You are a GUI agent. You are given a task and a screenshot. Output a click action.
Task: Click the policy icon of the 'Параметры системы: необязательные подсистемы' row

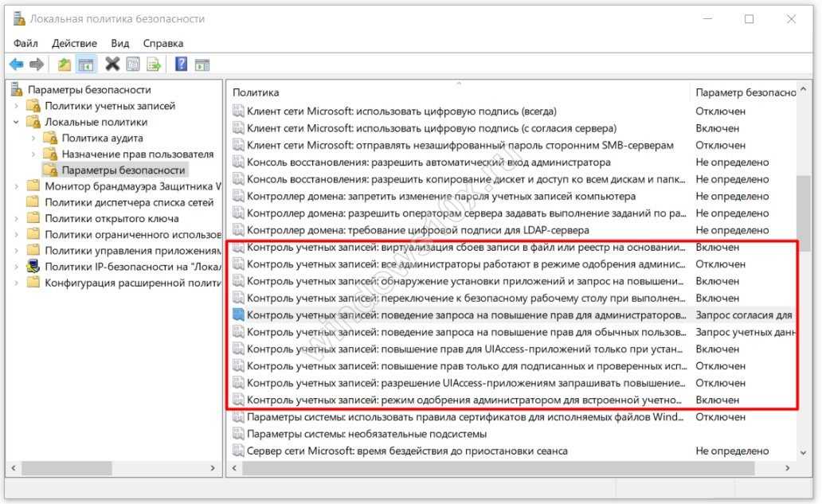point(238,434)
